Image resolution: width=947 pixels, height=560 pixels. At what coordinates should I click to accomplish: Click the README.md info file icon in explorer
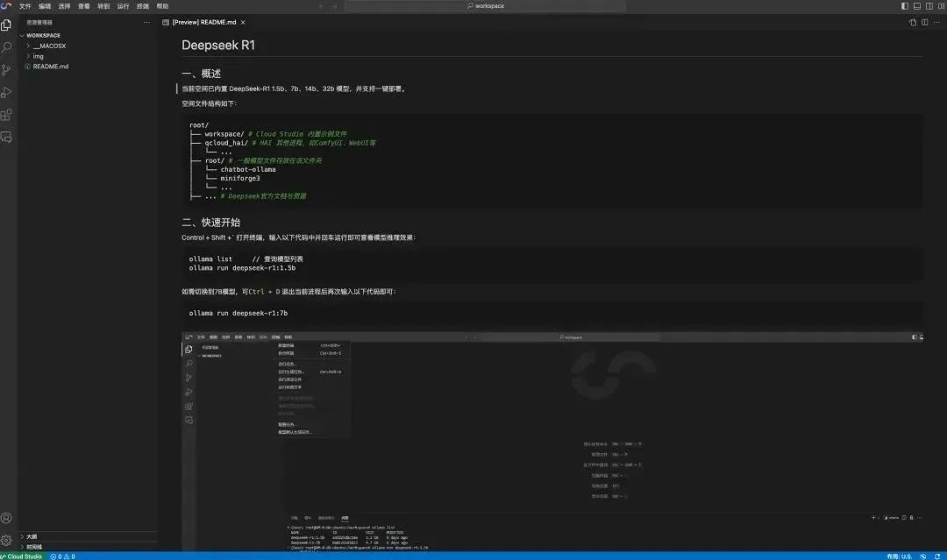pos(28,67)
